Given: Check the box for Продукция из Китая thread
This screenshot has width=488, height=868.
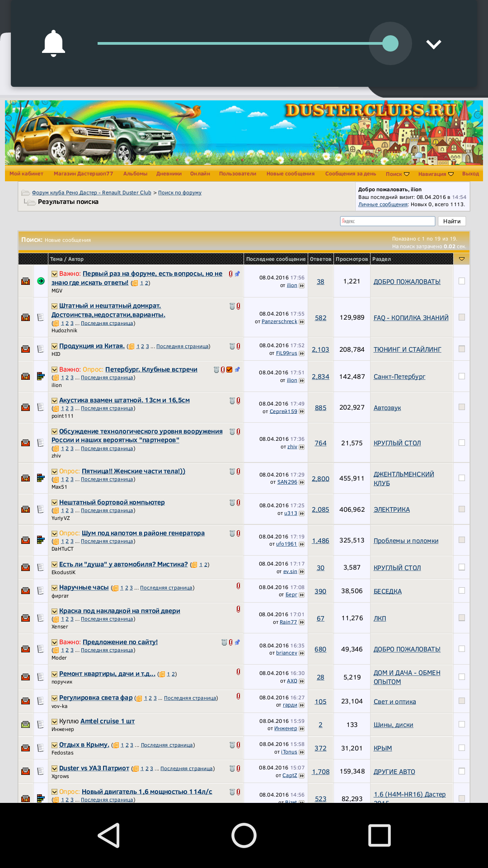Looking at the screenshot, I should coord(462,349).
